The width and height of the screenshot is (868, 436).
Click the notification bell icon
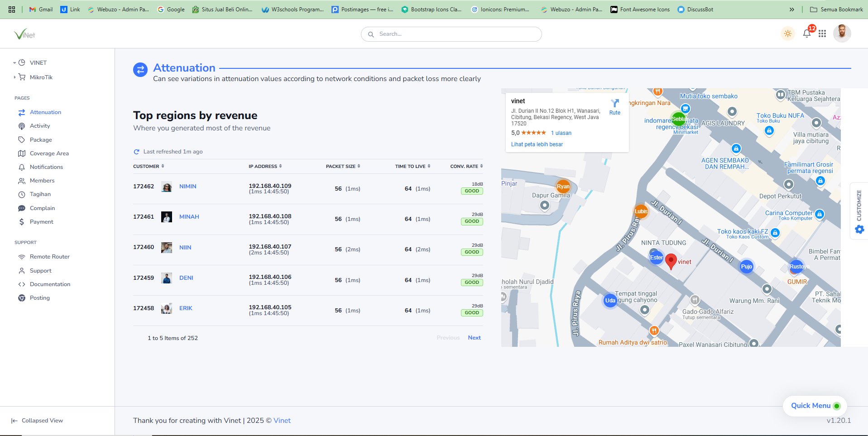(x=807, y=34)
